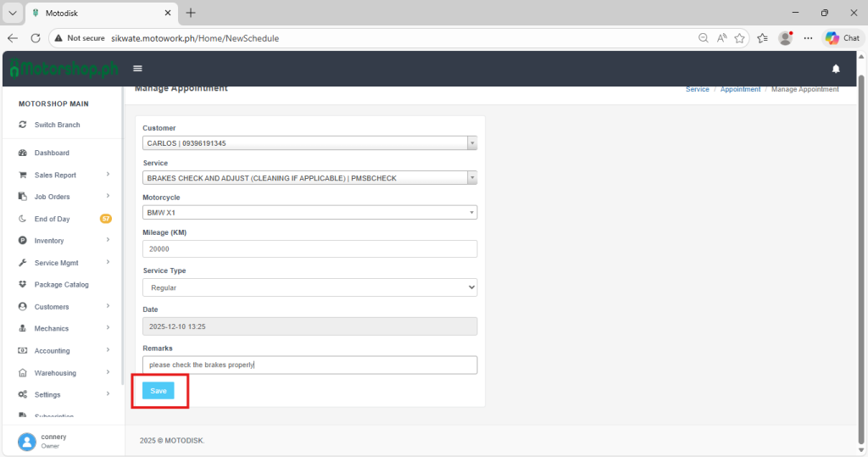Open the Service selection dropdown
This screenshot has width=868, height=457.
coord(309,178)
